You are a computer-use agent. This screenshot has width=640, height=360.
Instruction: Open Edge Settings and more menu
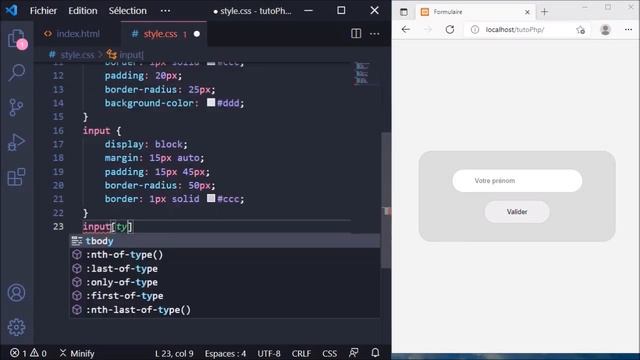(x=628, y=29)
